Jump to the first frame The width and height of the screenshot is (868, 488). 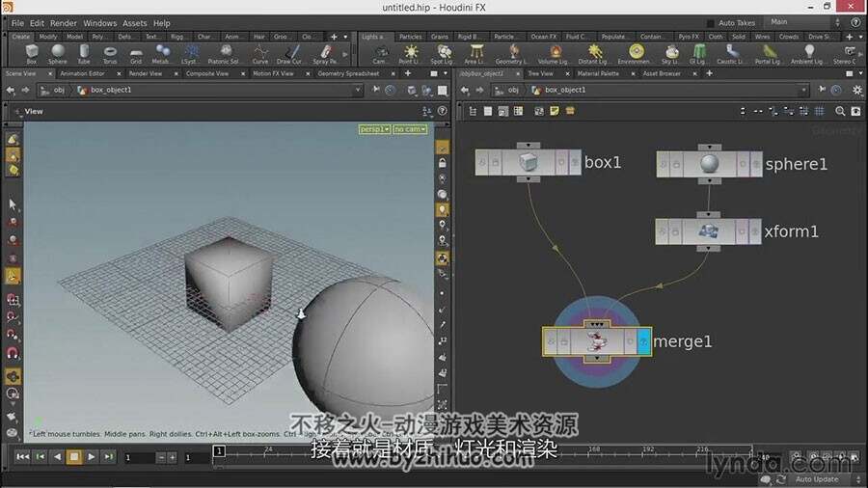pos(23,457)
